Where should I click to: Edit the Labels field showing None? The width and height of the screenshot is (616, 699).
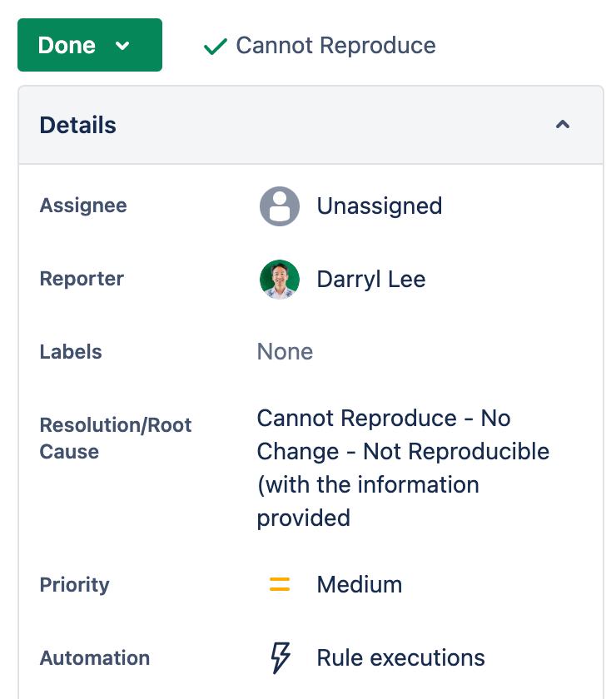(285, 352)
